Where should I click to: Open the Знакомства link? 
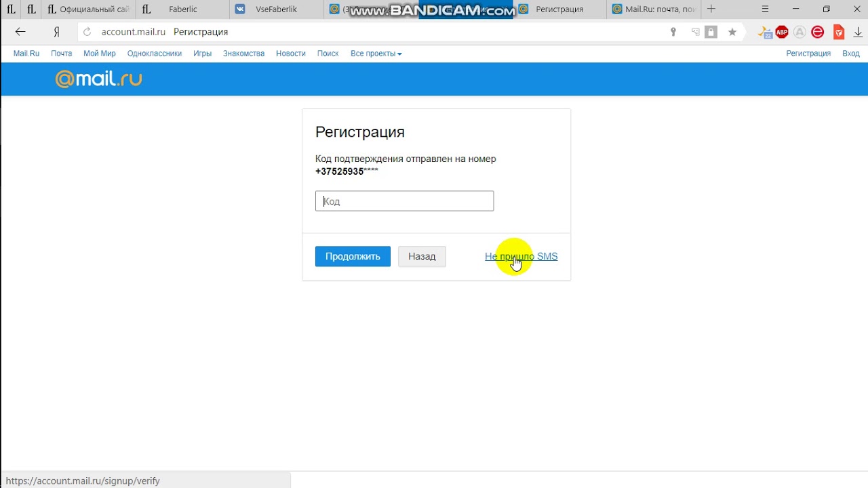pos(243,54)
